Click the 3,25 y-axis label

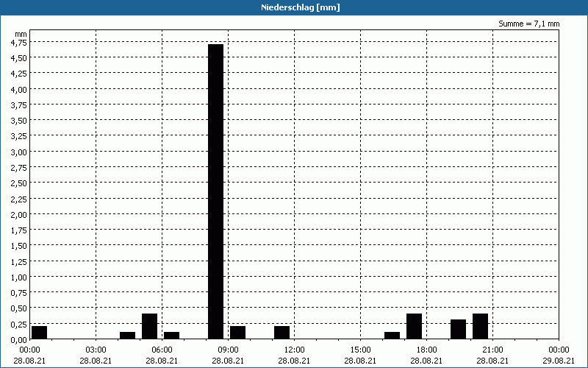(19, 136)
